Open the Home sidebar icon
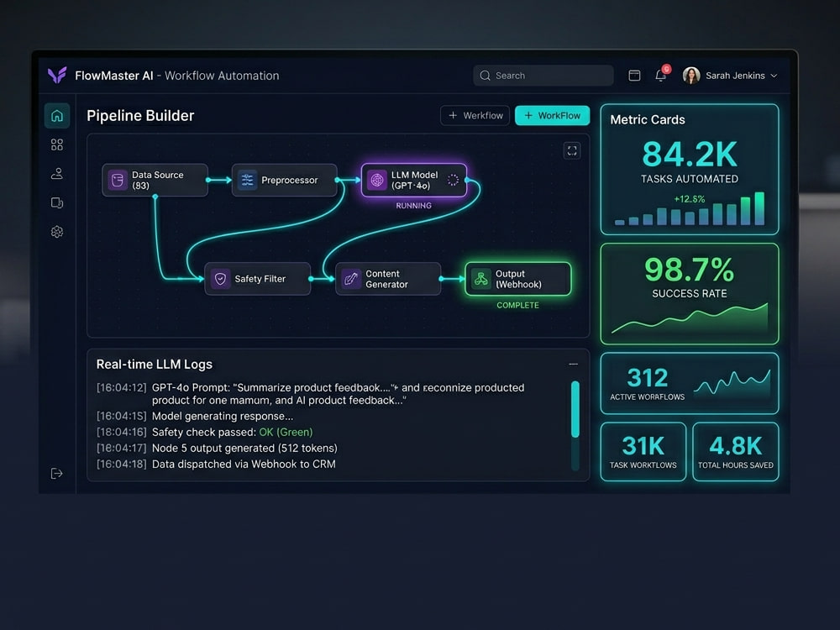The width and height of the screenshot is (840, 630). [57, 116]
